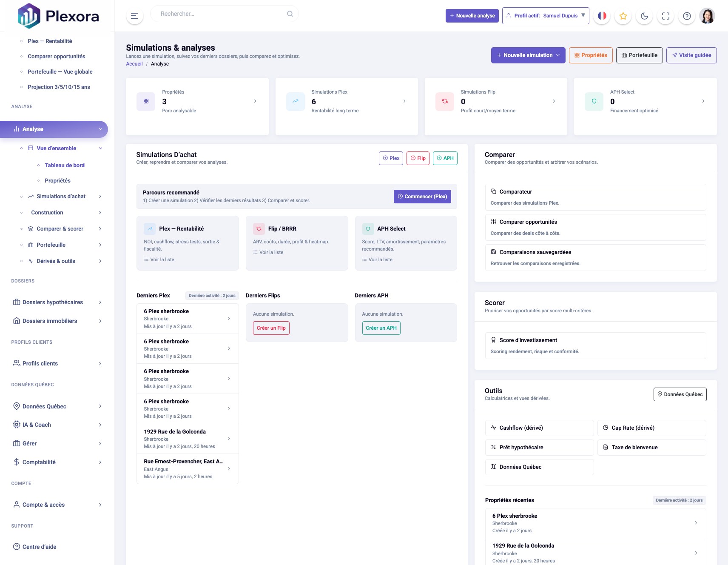Click the Commencer (Plex) button

422,197
